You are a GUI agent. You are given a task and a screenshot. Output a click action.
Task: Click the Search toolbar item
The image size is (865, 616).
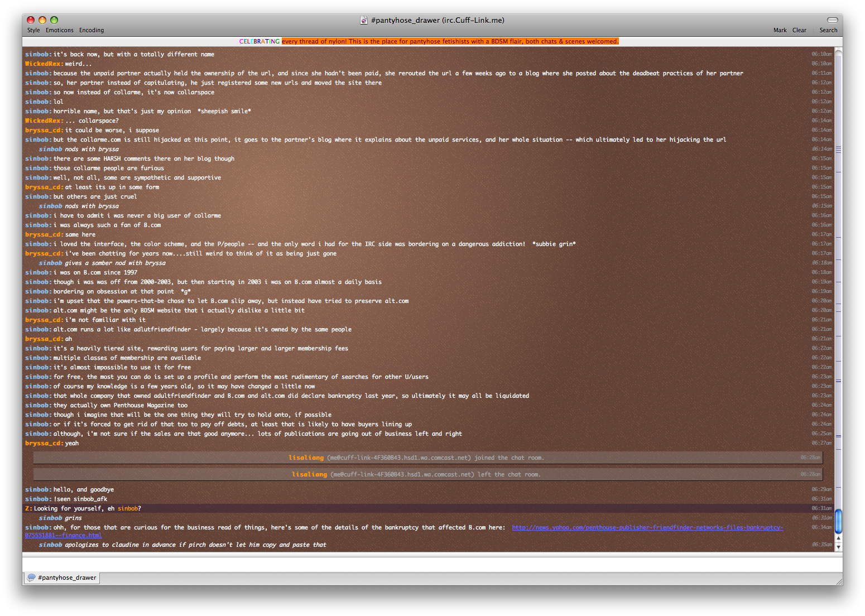pos(828,30)
